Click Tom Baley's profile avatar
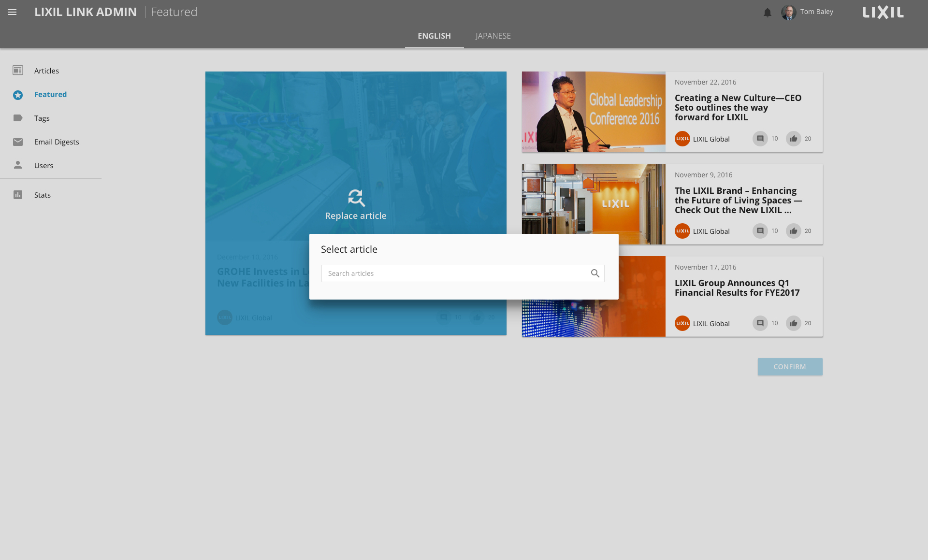 click(789, 12)
